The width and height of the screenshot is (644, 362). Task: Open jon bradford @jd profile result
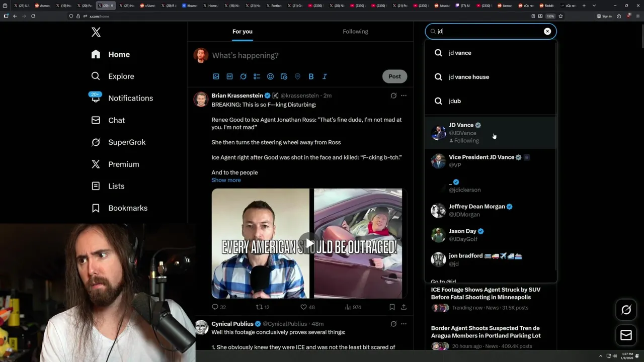(491, 259)
